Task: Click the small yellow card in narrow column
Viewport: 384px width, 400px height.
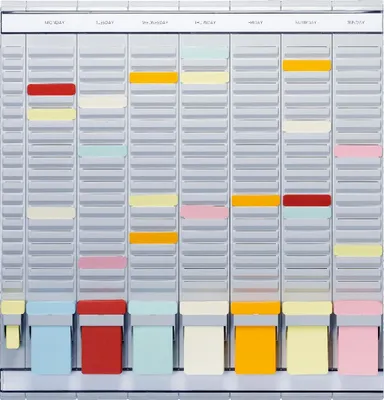Action: click(13, 337)
